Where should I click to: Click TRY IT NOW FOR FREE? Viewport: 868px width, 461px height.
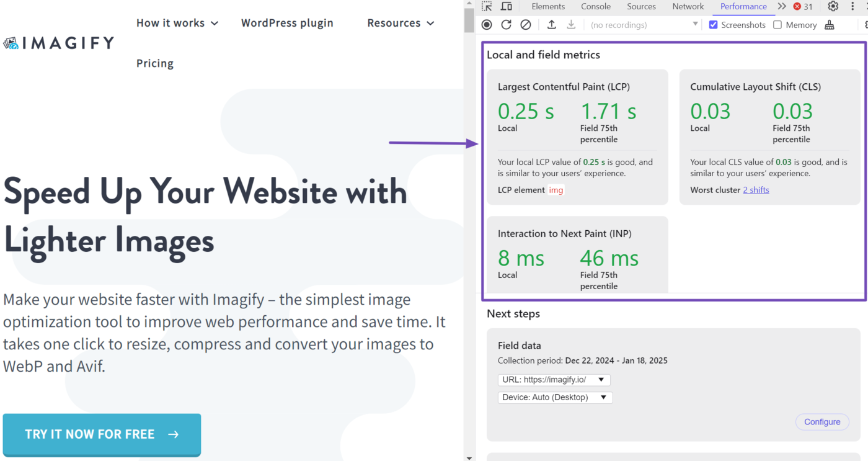pyautogui.click(x=101, y=434)
